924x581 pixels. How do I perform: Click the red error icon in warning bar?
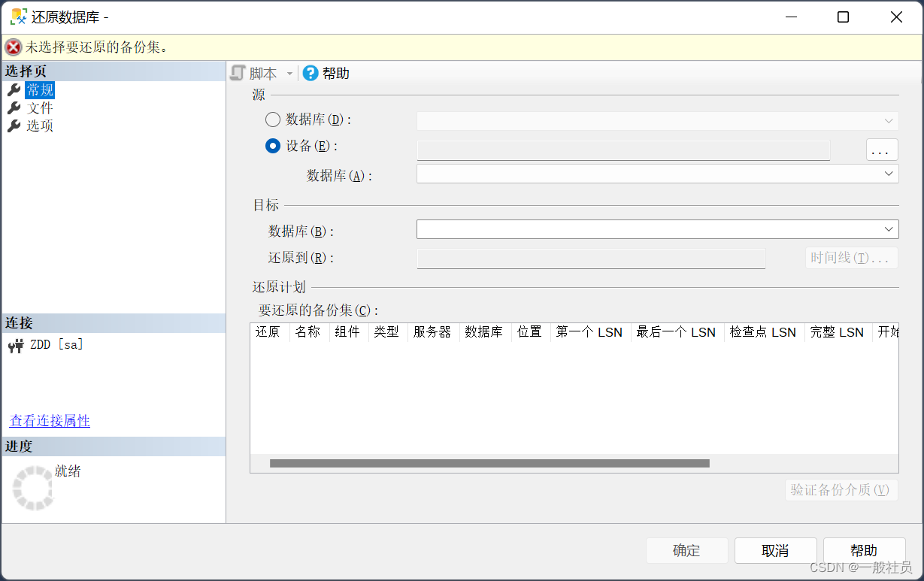14,47
